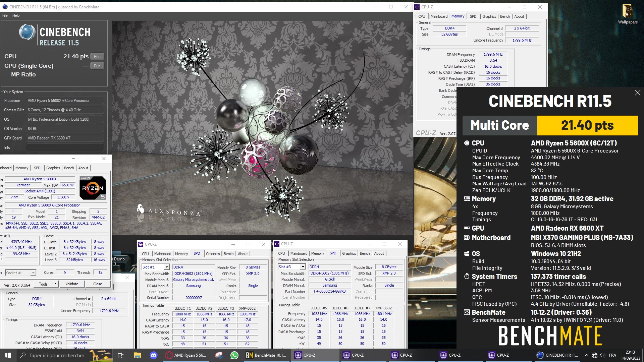The image size is (644, 362).
Task: Open the paint palette app in taskbar
Action: click(x=219, y=355)
